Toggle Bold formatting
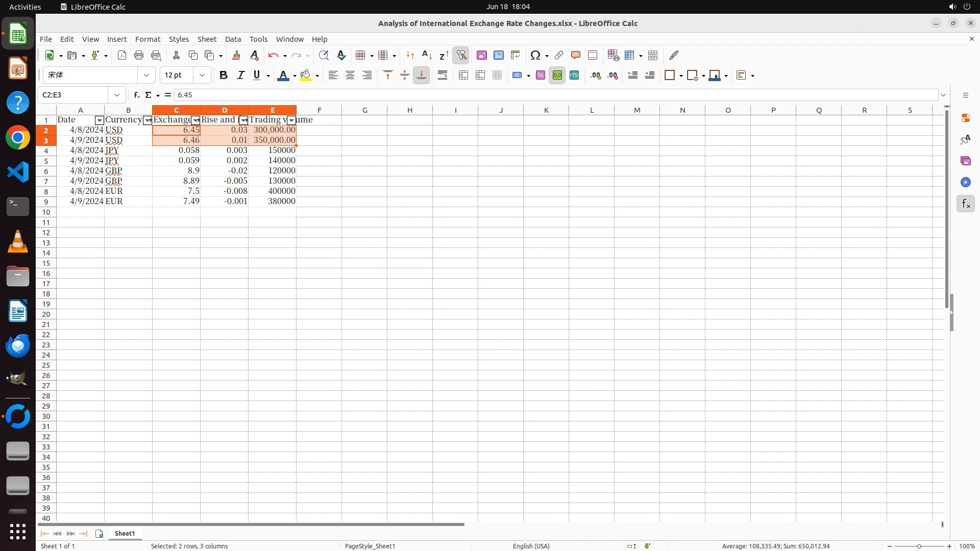 click(223, 76)
